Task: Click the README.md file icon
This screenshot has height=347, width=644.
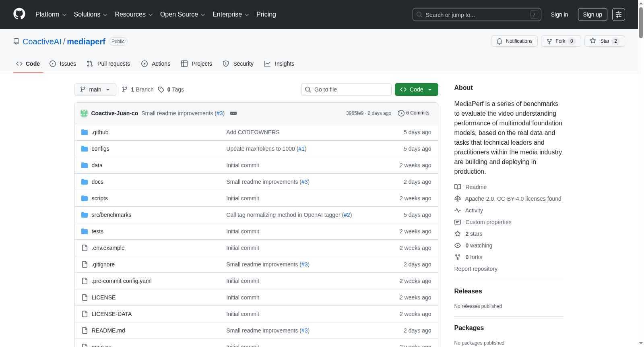Action: coord(85,330)
